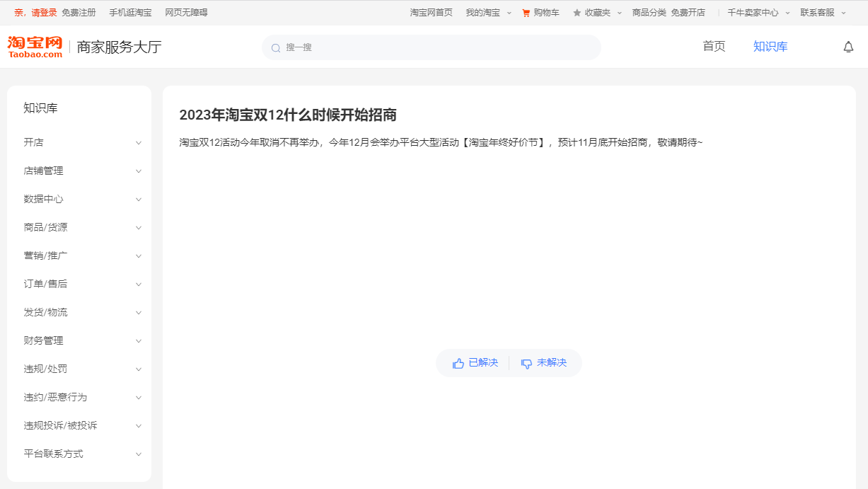Click the thumbs-down 未解决 icon
The image size is (868, 489).
(x=526, y=363)
